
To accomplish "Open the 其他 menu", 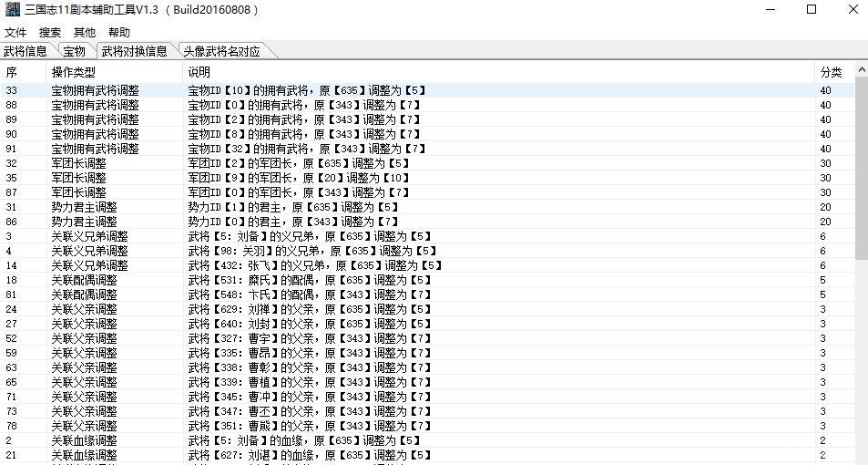I will [x=85, y=33].
